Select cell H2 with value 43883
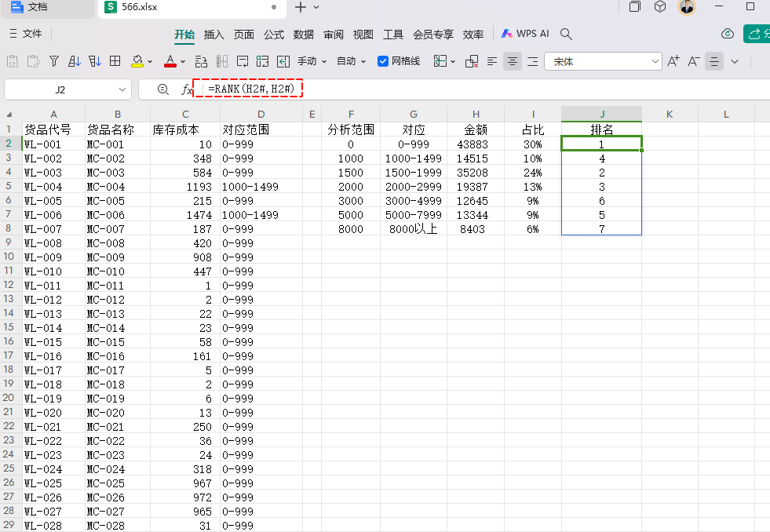The height and width of the screenshot is (532, 770). tap(476, 144)
